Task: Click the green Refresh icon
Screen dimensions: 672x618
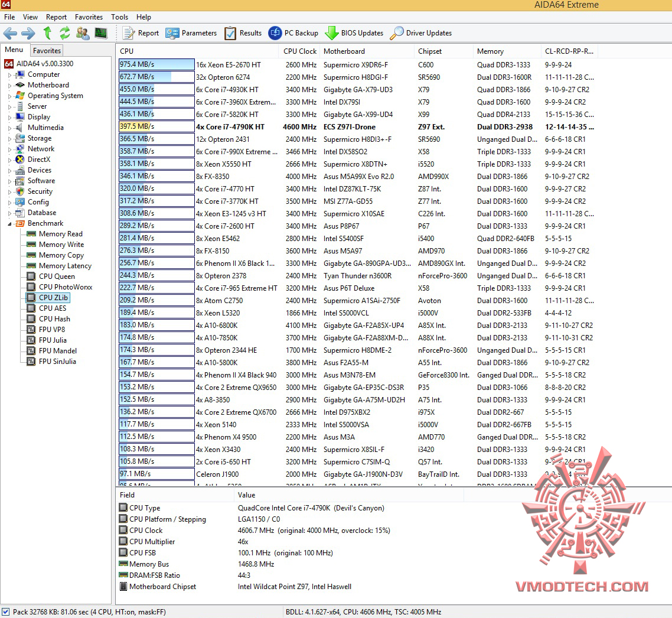Action: click(65, 33)
